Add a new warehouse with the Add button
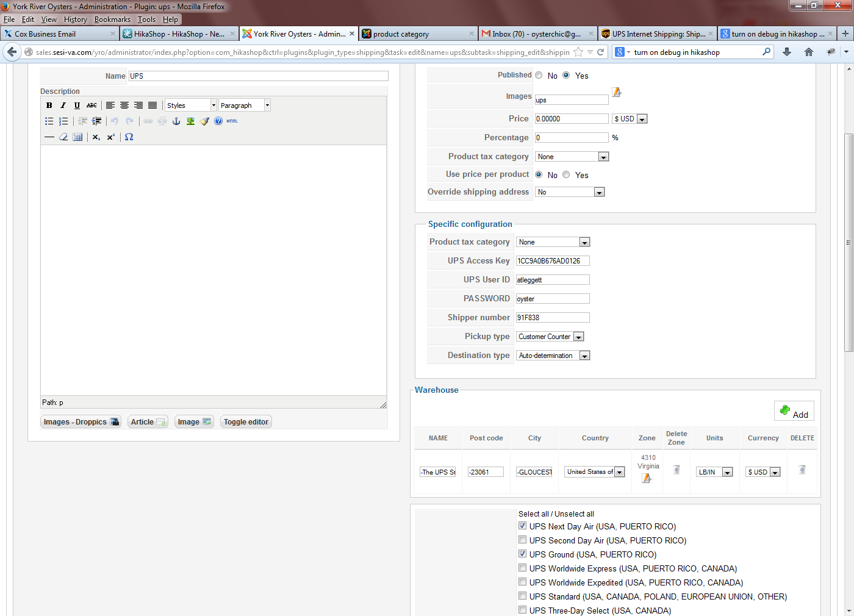Screen dimensions: 854x616 click(x=794, y=412)
